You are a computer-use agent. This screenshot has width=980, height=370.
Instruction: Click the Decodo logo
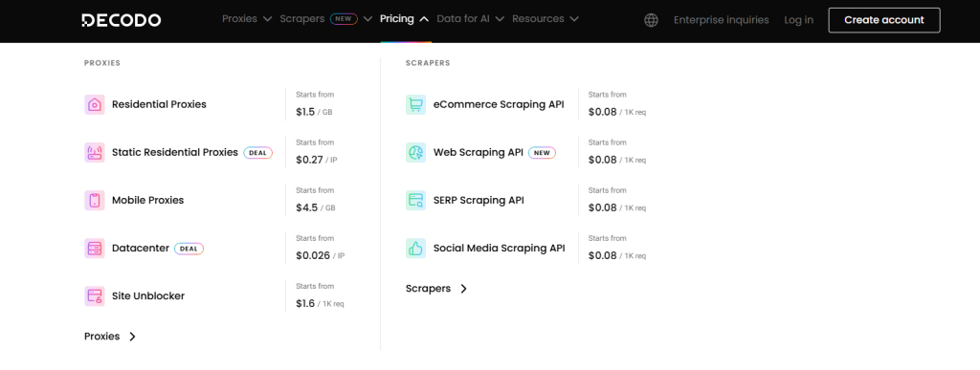[x=122, y=20]
